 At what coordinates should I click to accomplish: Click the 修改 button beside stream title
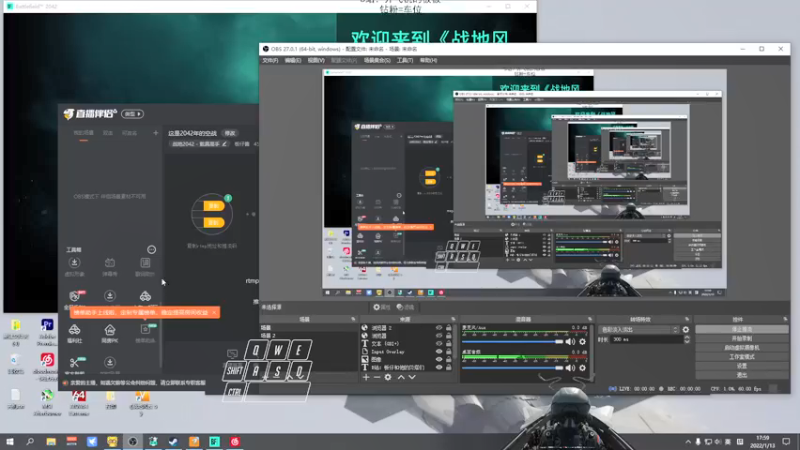230,133
